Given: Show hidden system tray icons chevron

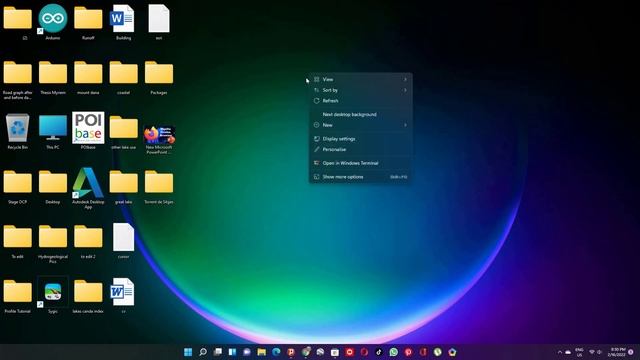Looking at the screenshot, I should point(560,352).
